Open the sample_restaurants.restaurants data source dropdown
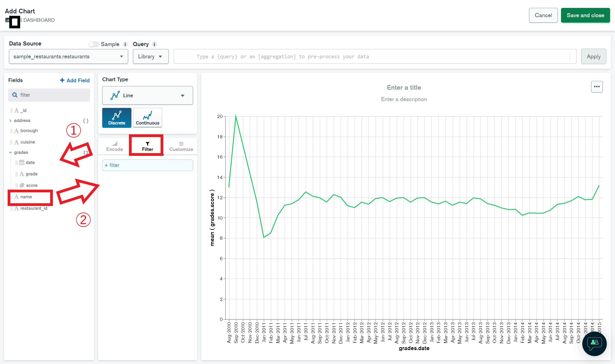Viewport: 615px width, 364px height. [x=68, y=57]
